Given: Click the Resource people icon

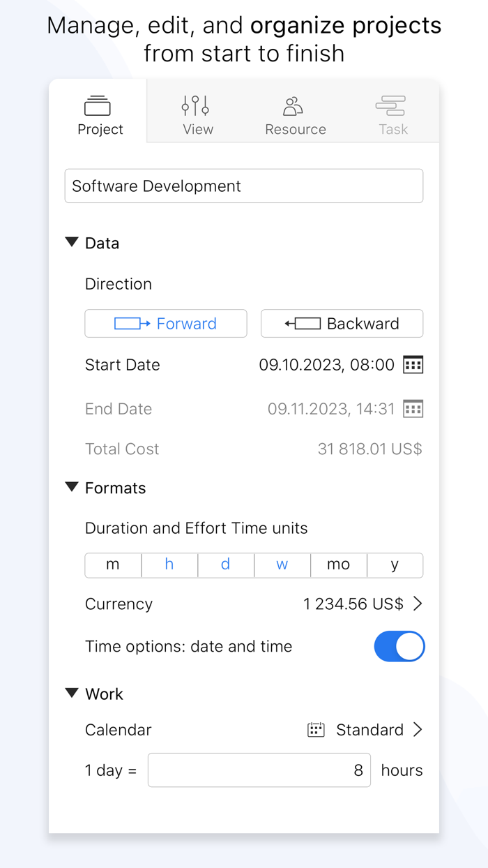Looking at the screenshot, I should (293, 105).
